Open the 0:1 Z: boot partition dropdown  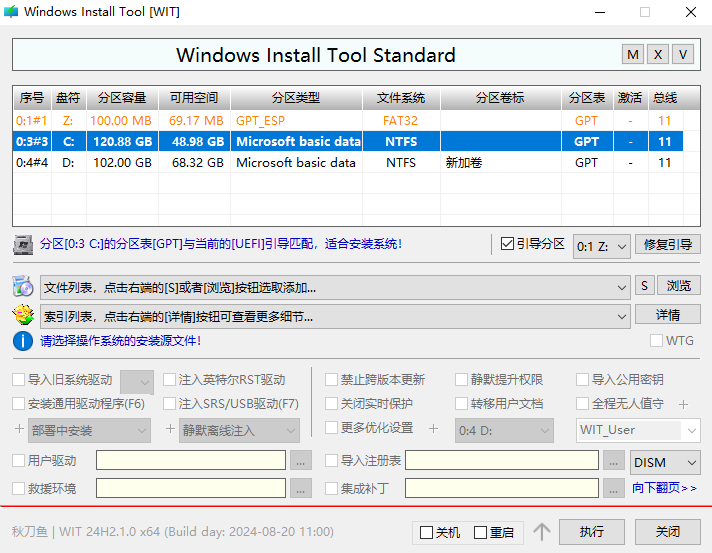[602, 247]
